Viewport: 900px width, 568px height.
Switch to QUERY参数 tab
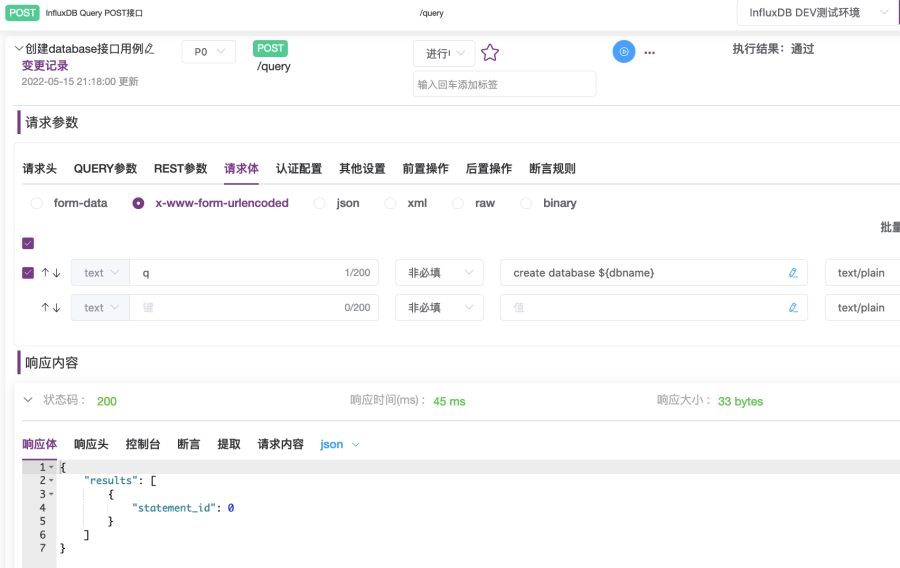105,169
